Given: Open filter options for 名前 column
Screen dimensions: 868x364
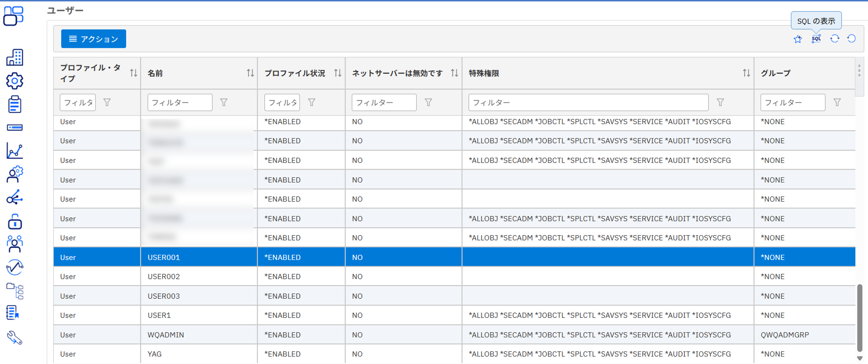Looking at the screenshot, I should click(x=224, y=102).
